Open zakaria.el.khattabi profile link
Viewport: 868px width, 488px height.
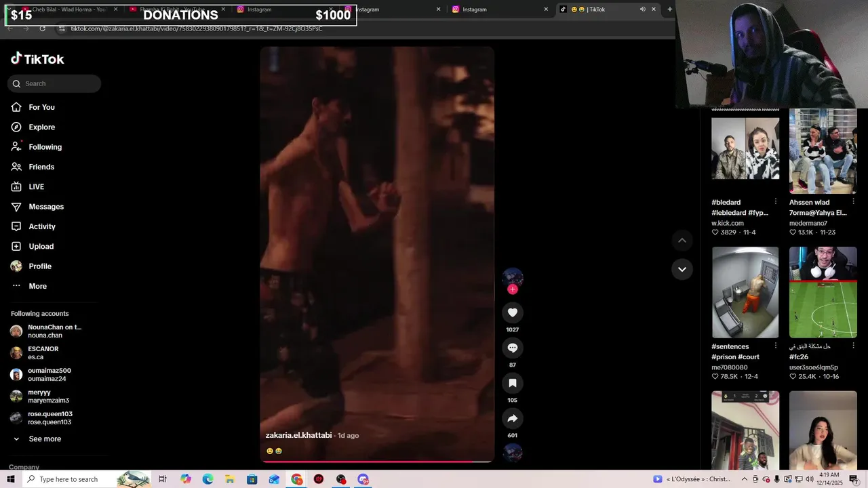298,435
